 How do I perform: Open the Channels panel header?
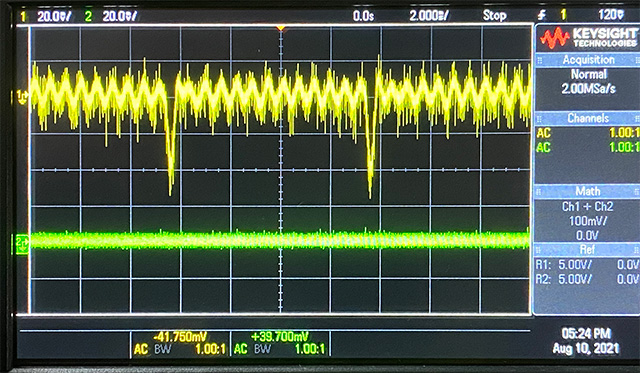pos(588,118)
